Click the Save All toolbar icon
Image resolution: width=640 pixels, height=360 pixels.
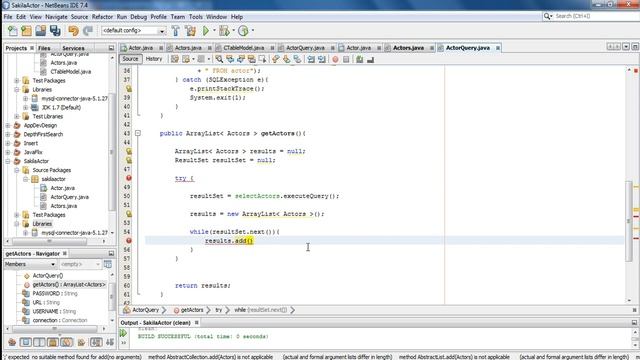click(x=55, y=31)
